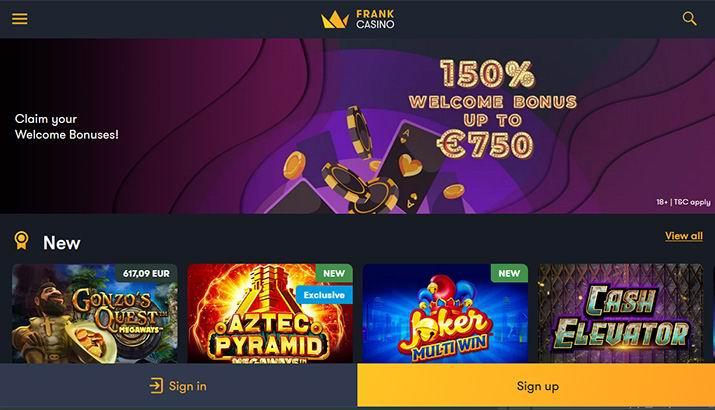The width and height of the screenshot is (715, 410).
Task: Click the NEW badge on Joker Multi Win
Action: 509,273
